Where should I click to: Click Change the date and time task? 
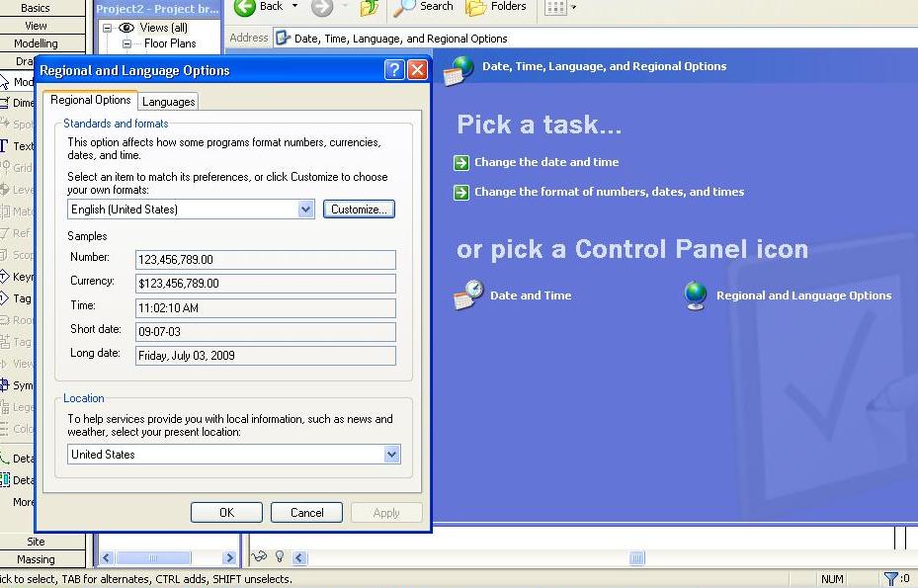[546, 162]
